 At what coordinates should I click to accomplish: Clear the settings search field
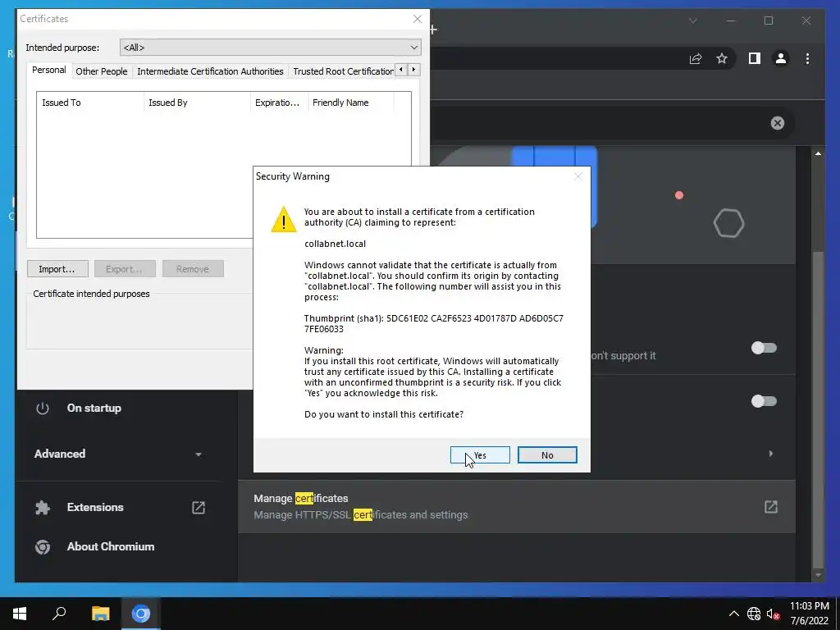point(778,123)
